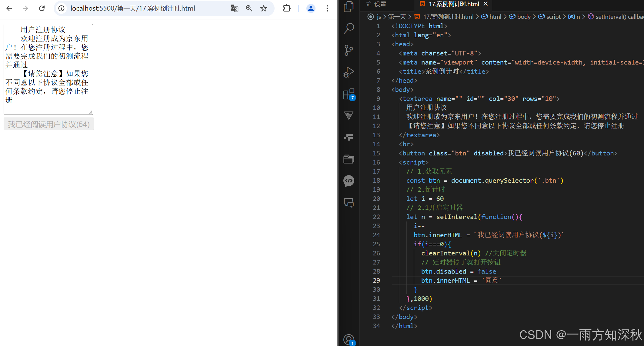Open the Extensions view with badge
Image resolution: width=644 pixels, height=346 pixels.
[349, 94]
